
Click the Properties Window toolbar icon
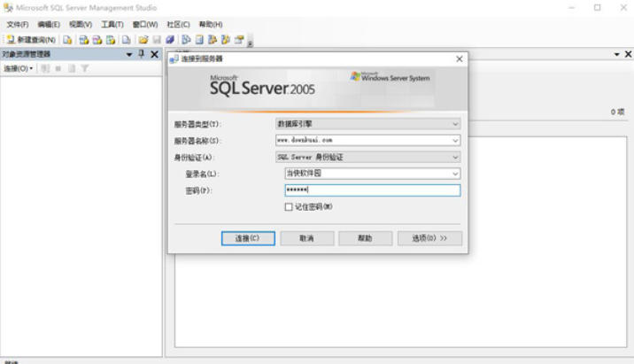click(x=239, y=40)
